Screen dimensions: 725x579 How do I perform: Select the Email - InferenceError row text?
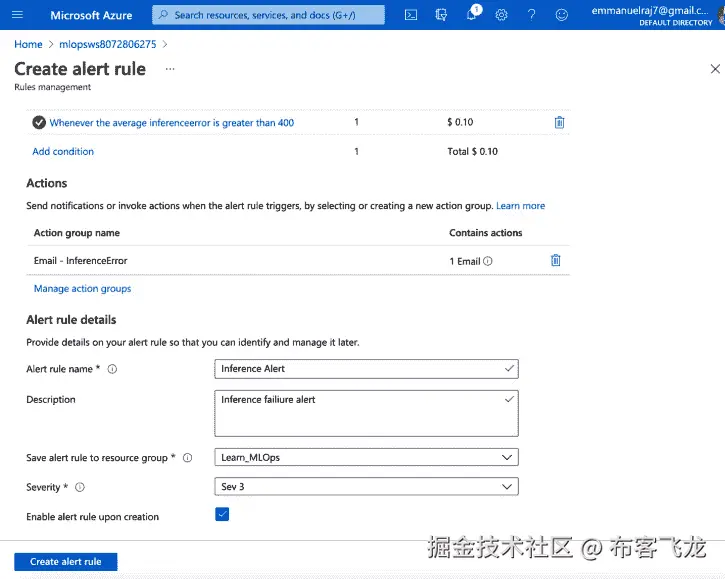pyautogui.click(x=80, y=261)
